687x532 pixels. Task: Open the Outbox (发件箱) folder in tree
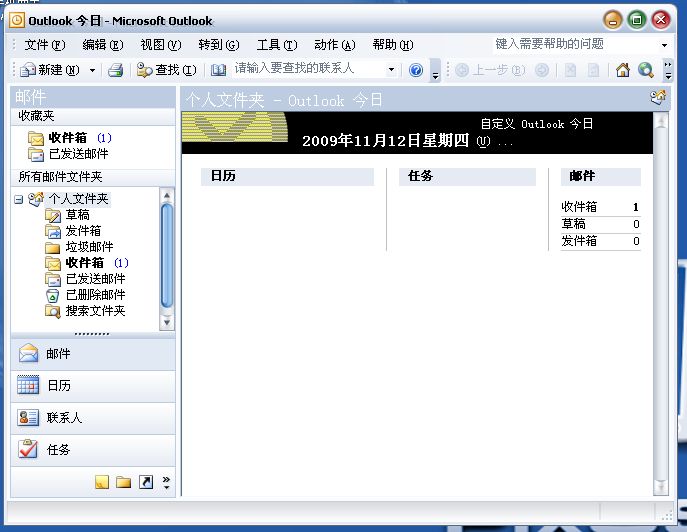click(73, 231)
